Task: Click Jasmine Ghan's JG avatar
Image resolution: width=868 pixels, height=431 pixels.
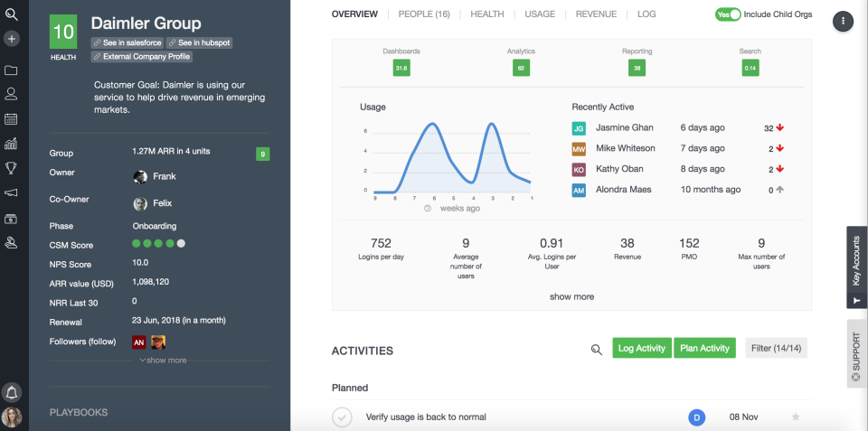Action: pyautogui.click(x=579, y=128)
